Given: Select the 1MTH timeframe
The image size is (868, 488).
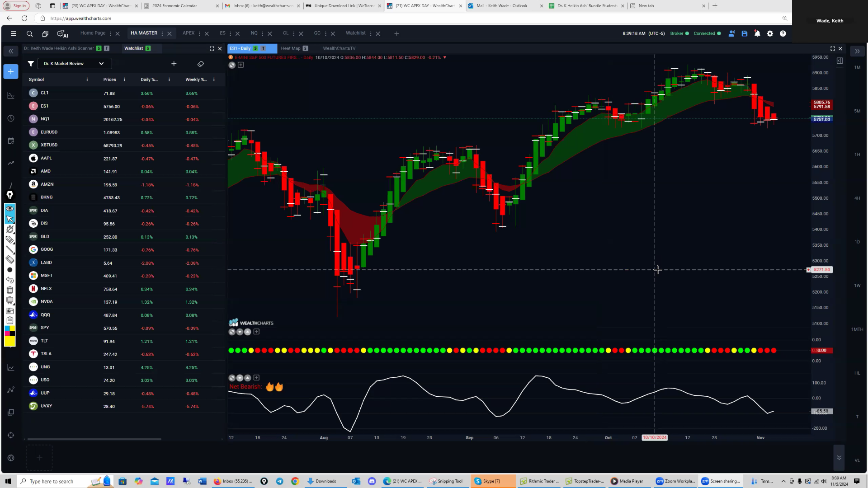Looking at the screenshot, I should click(x=857, y=329).
